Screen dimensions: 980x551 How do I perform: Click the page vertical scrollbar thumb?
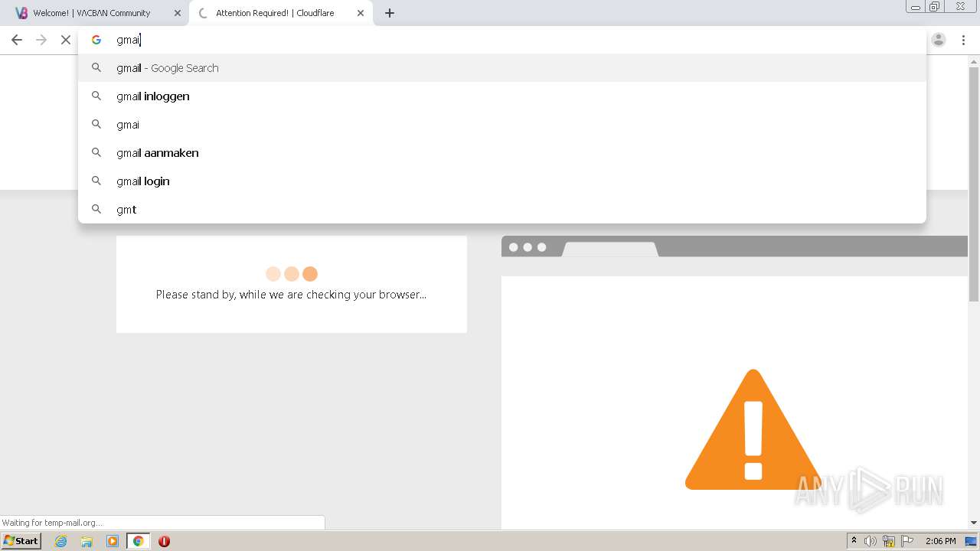[974, 184]
